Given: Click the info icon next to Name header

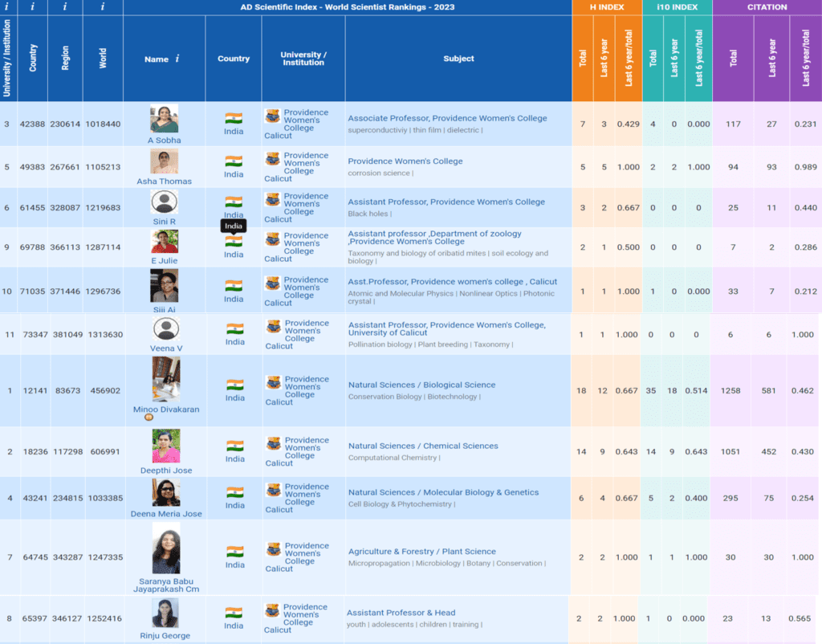Looking at the screenshot, I should [177, 59].
